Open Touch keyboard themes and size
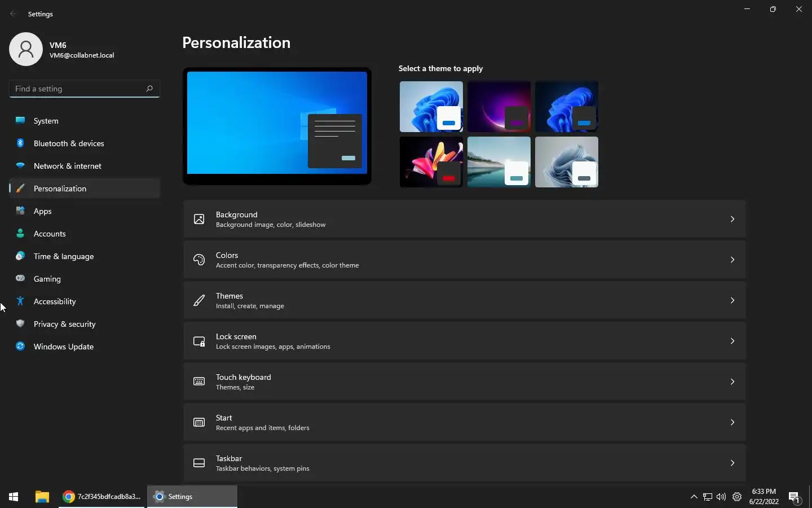Viewport: 812px width, 508px height. pyautogui.click(x=465, y=382)
